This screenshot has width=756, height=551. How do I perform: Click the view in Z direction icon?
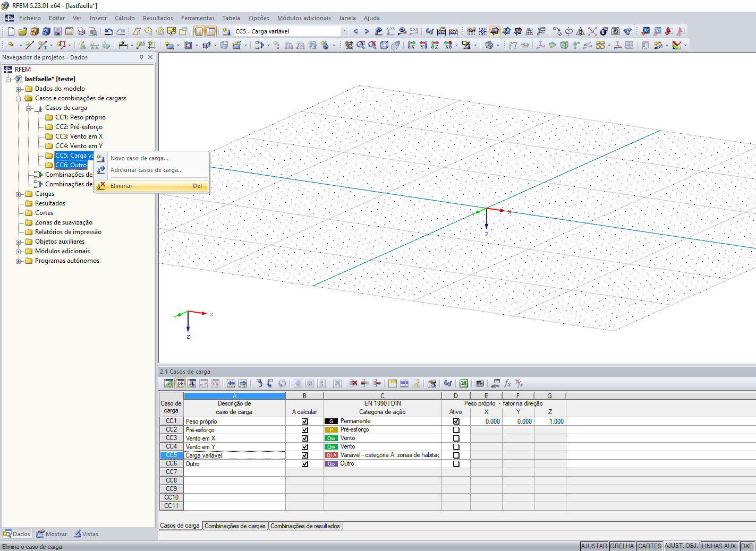click(435, 45)
